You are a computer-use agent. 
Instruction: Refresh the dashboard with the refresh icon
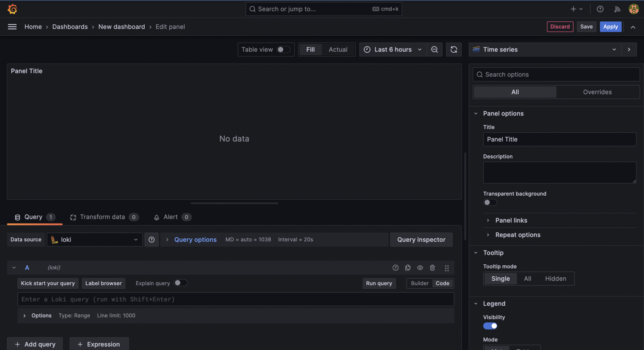coord(453,50)
